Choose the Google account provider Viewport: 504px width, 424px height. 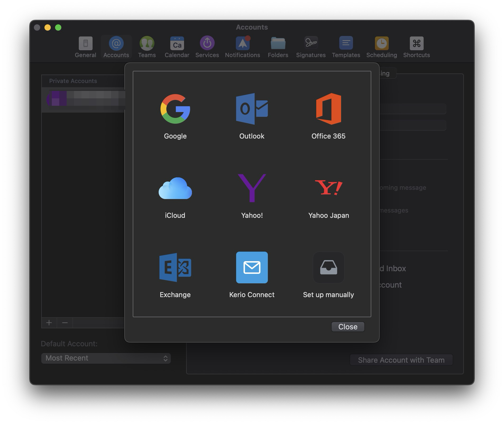coord(175,116)
